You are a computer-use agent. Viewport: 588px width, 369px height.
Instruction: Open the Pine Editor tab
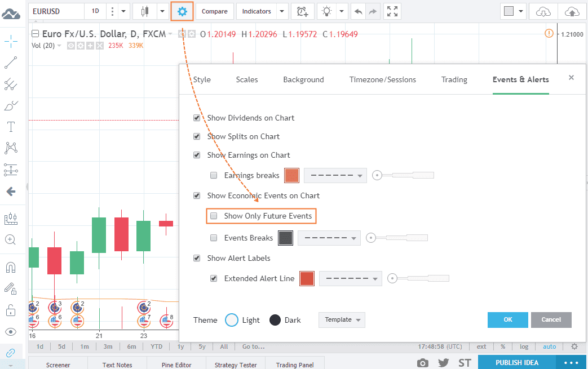pyautogui.click(x=176, y=364)
